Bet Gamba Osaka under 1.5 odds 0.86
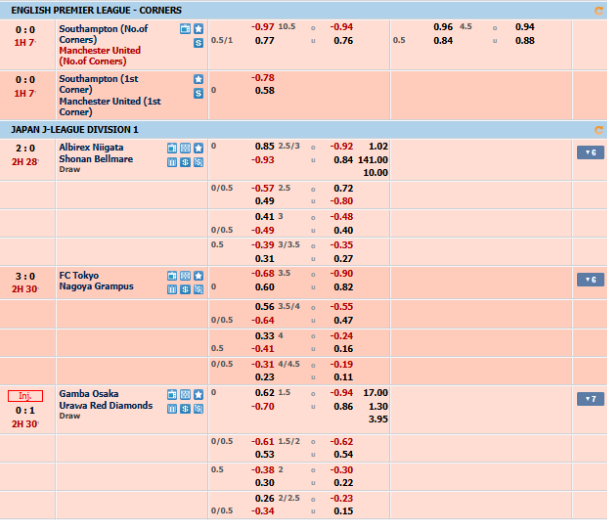607x520 pixels. coord(343,407)
